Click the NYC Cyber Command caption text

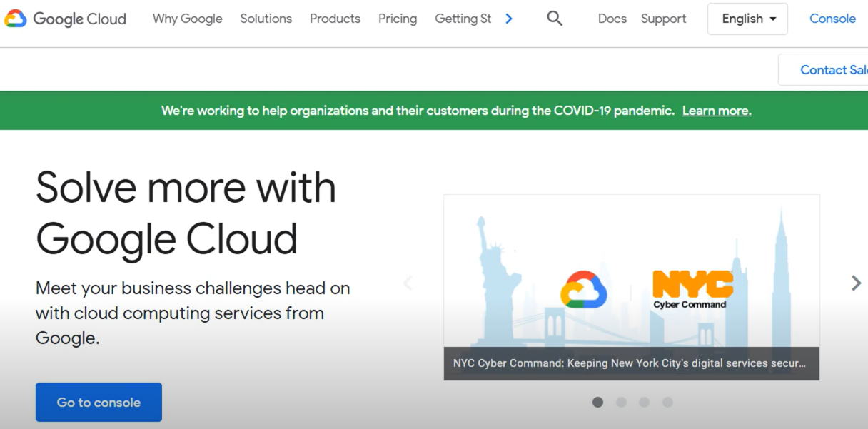tap(629, 363)
